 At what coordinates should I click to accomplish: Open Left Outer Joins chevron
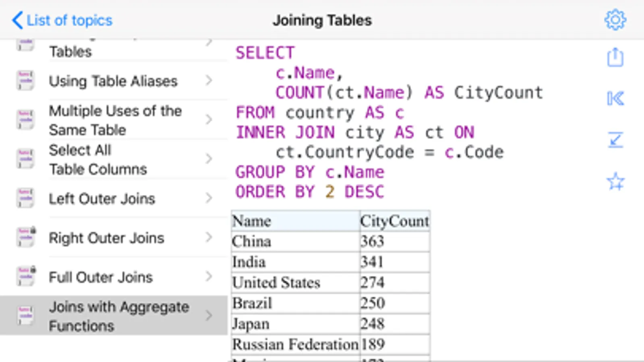pos(209,198)
